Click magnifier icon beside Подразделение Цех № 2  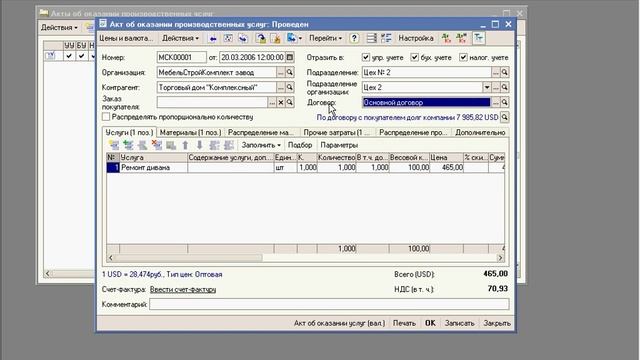click(x=504, y=73)
